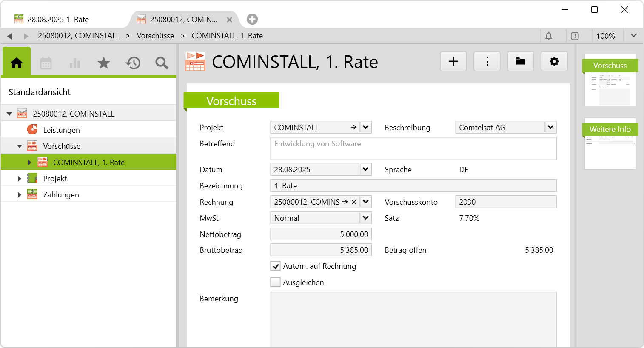
Task: Open the bar chart statistics icon
Action: click(75, 63)
